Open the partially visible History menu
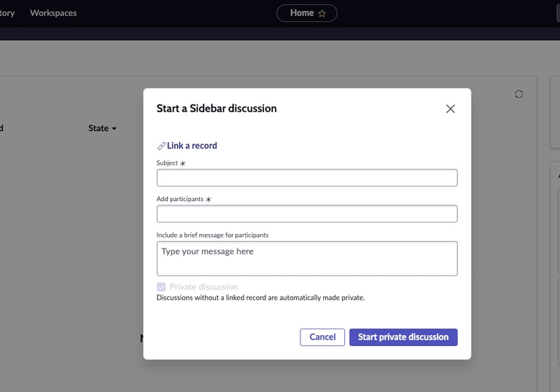The image size is (560, 392). click(7, 13)
